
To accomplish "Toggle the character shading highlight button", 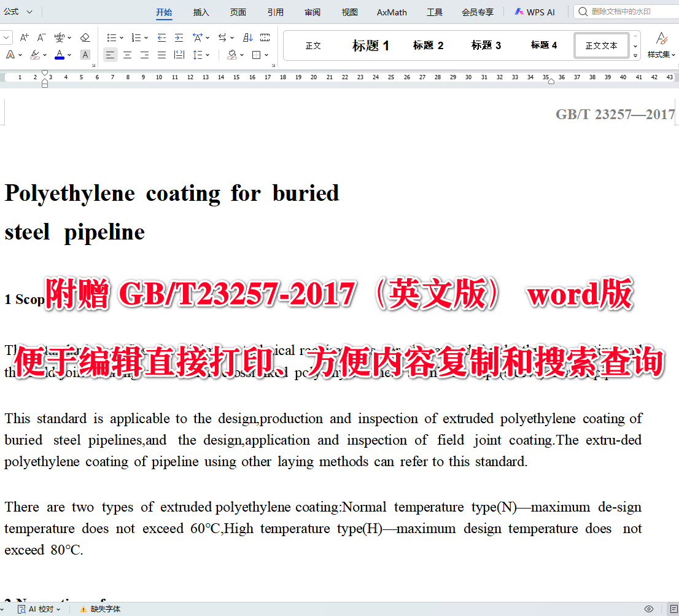I will (84, 55).
